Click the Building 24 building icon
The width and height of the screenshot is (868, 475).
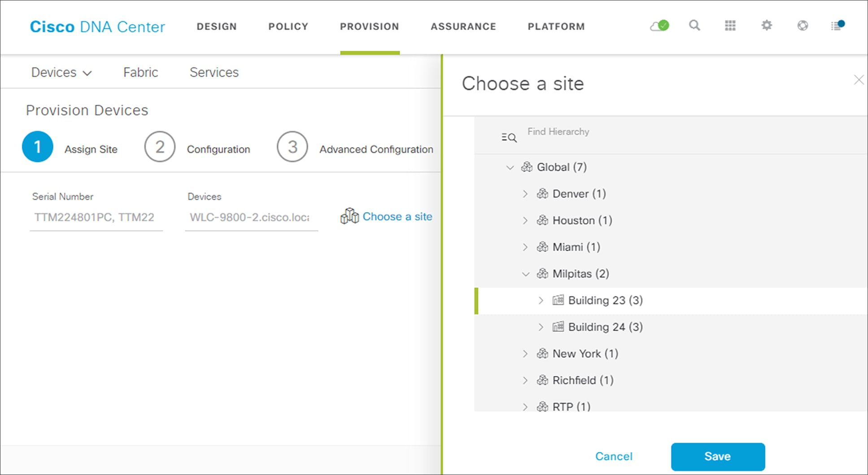[558, 327]
